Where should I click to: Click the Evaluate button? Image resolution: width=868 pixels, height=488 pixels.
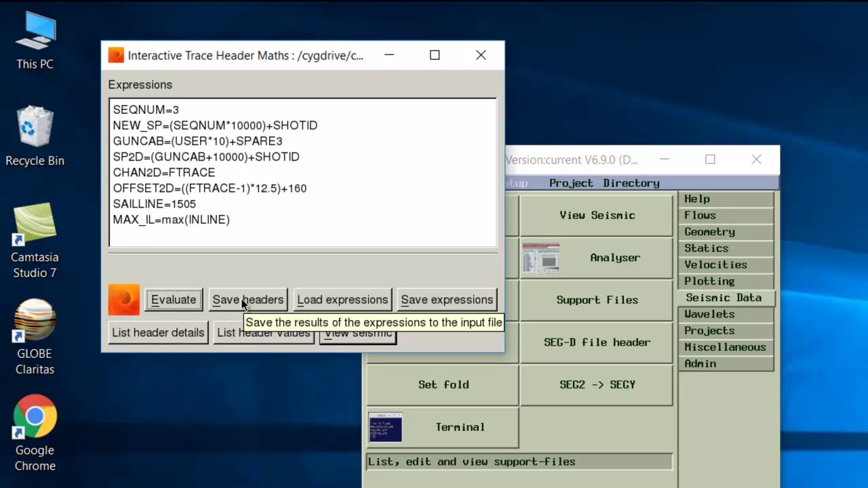pyautogui.click(x=174, y=300)
